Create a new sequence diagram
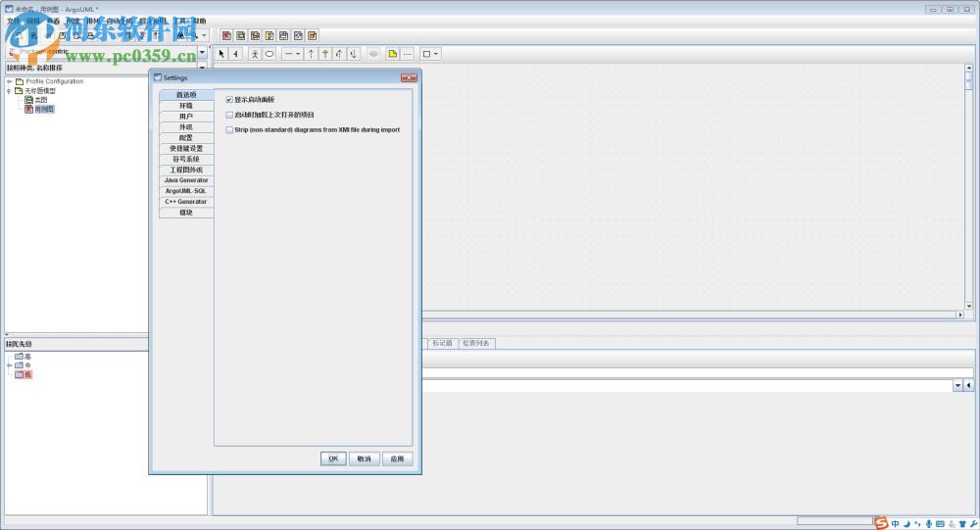 pyautogui.click(x=256, y=35)
